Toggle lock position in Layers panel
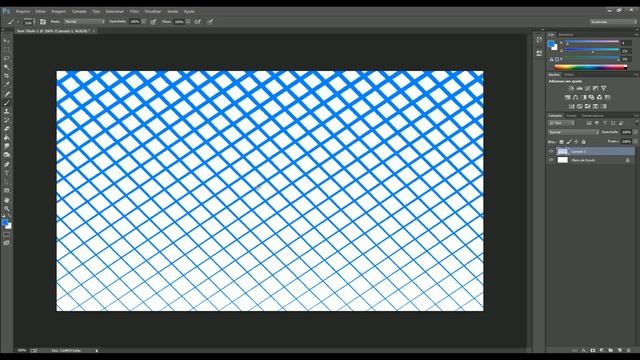Screen dimensions: 640x360 [x=576, y=142]
